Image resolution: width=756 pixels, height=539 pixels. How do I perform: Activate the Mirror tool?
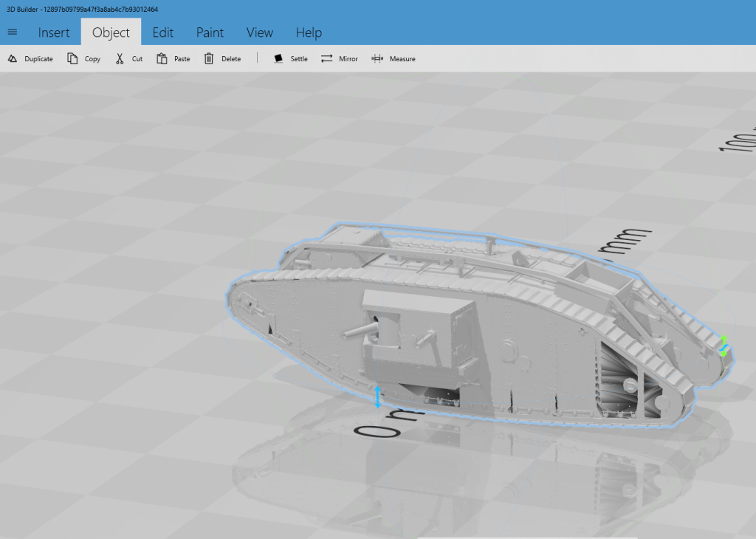point(326,58)
